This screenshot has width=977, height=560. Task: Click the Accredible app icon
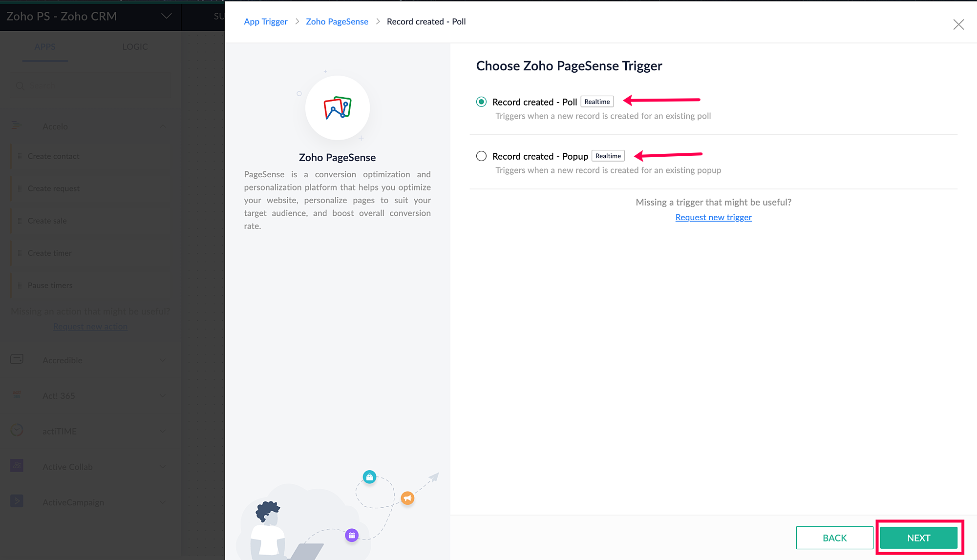point(17,359)
